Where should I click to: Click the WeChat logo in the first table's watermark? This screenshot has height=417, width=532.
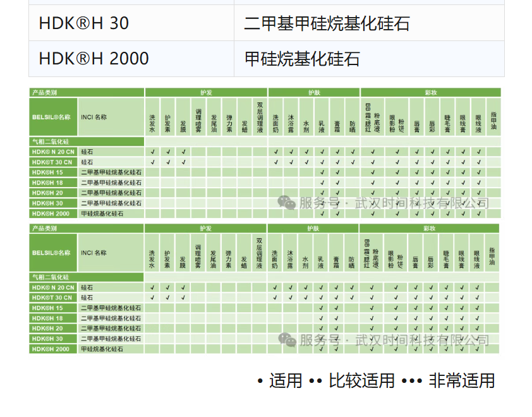[x=287, y=203]
